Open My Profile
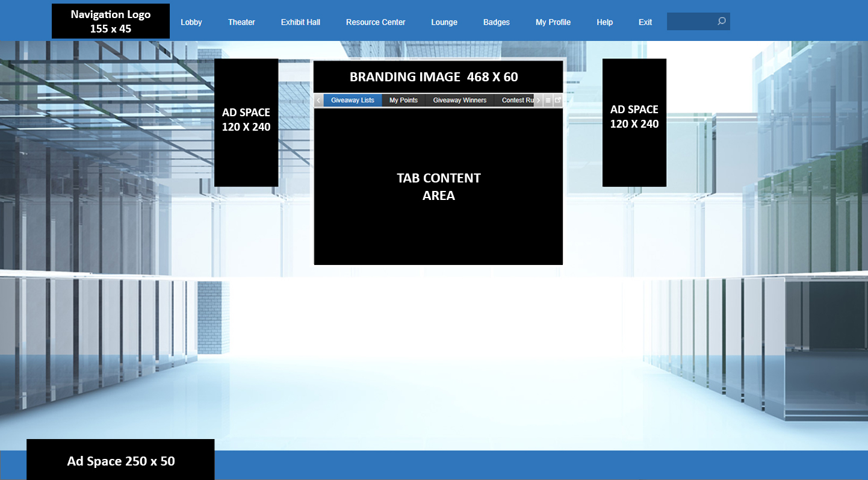868x480 pixels. pos(553,22)
